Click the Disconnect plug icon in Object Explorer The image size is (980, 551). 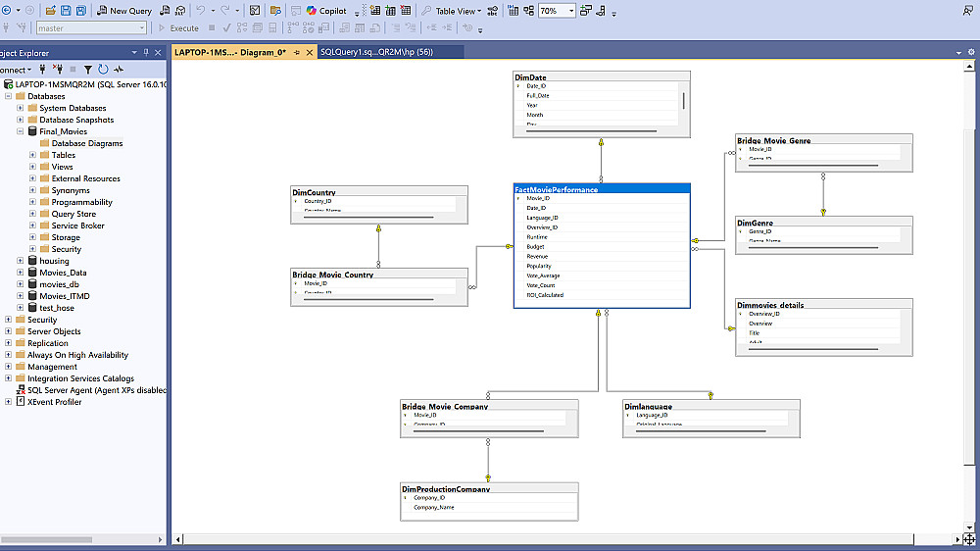(57, 70)
